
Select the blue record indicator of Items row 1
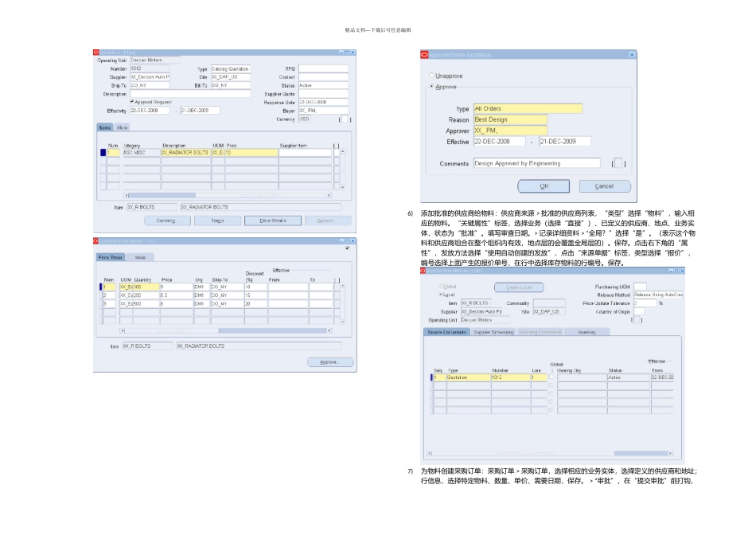coord(103,152)
